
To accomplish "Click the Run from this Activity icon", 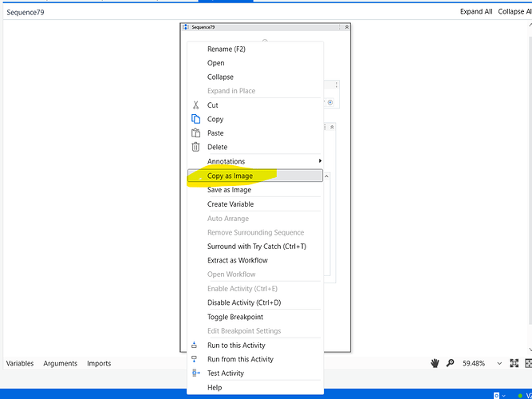I will [x=194, y=359].
